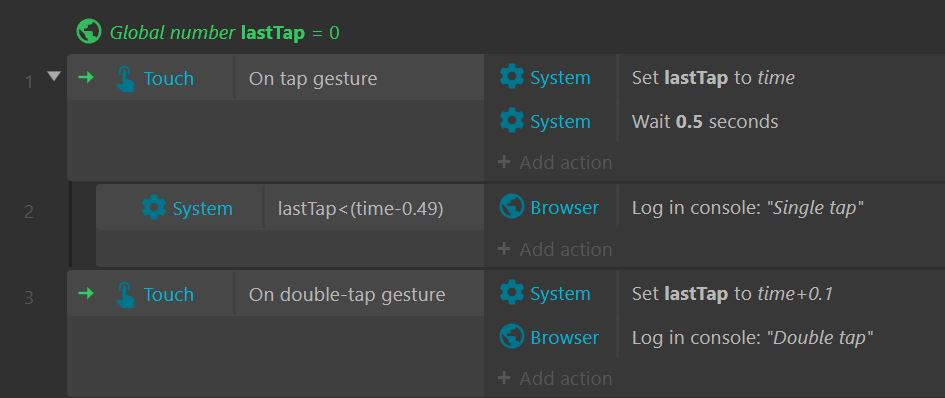Click the System gear icon for Wait 0.5 seconds
The width and height of the screenshot is (945, 398).
pyautogui.click(x=512, y=121)
